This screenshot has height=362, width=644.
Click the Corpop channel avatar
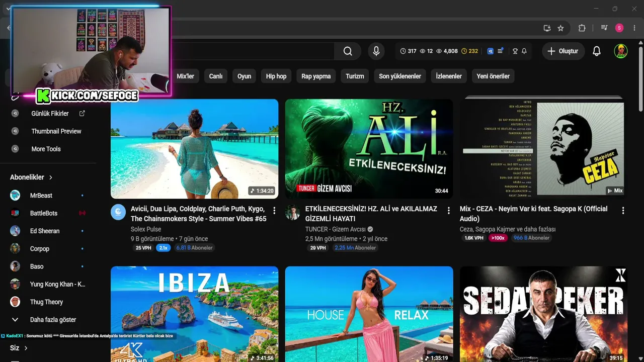15,248
